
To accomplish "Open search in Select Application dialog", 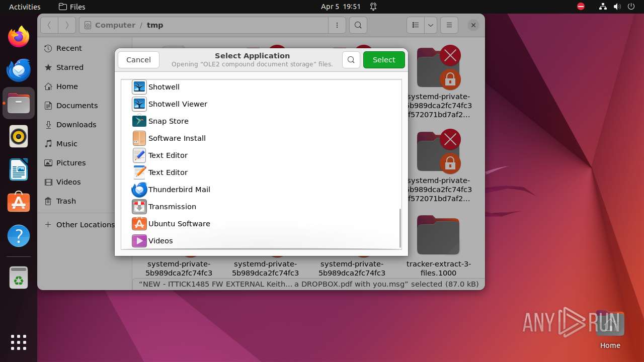I will click(351, 60).
